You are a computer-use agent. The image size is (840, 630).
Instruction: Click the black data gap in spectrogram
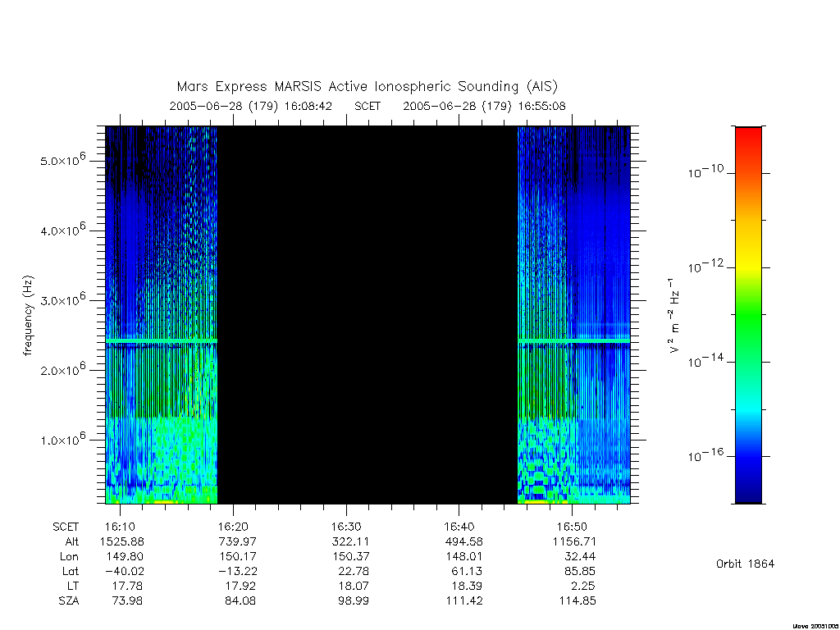point(367,315)
